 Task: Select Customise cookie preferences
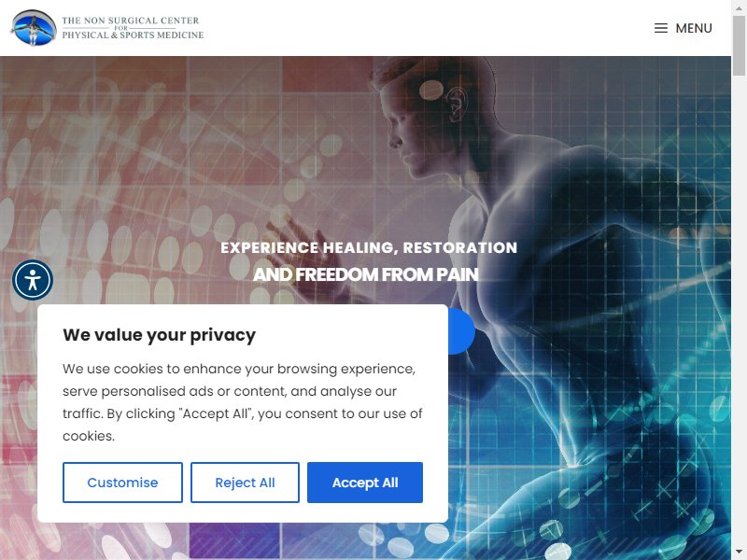click(x=122, y=483)
